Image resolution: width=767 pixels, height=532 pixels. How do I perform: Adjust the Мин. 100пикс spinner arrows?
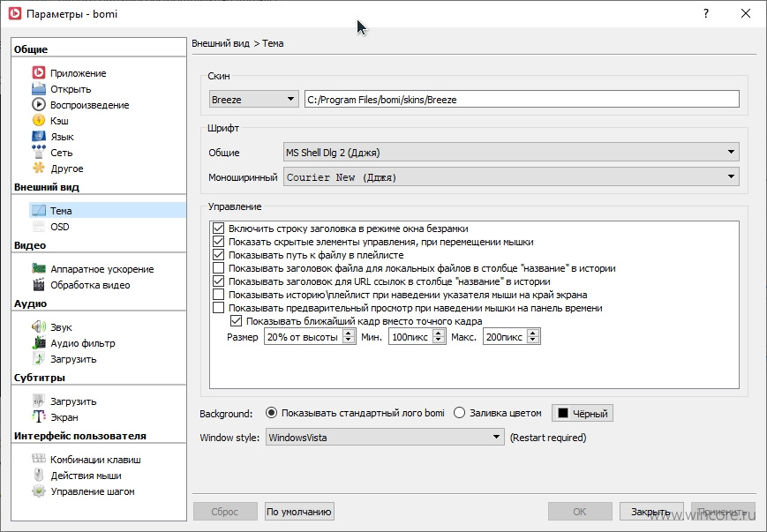click(439, 336)
